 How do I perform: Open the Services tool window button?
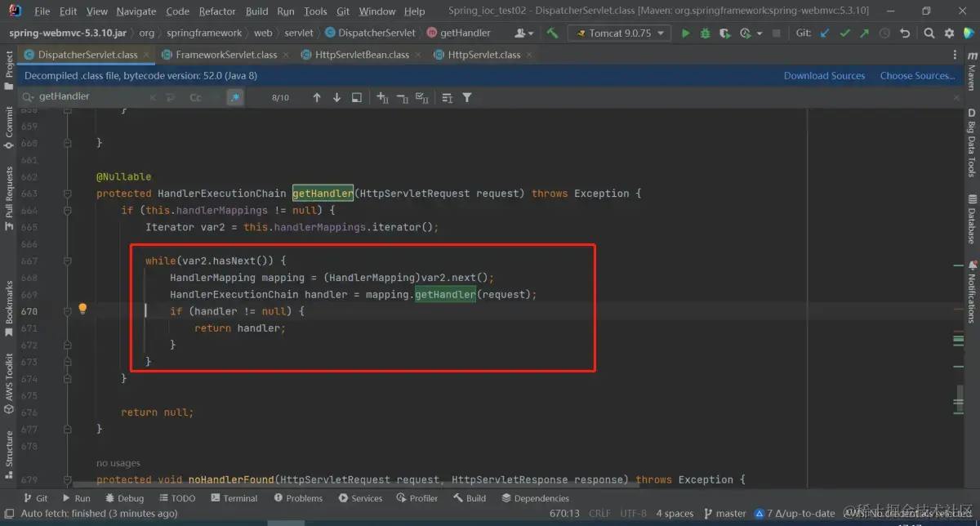(x=360, y=498)
